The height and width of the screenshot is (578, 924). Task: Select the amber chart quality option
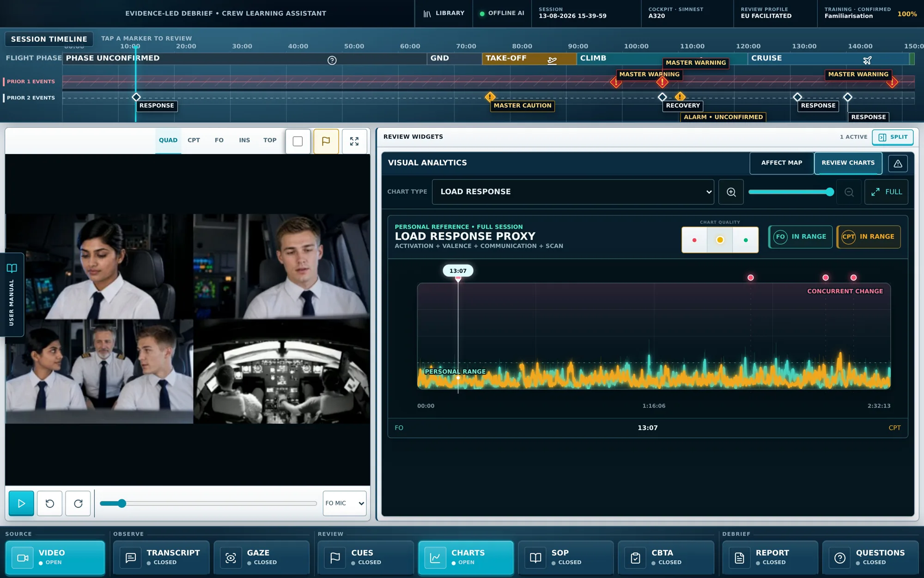[x=720, y=240]
